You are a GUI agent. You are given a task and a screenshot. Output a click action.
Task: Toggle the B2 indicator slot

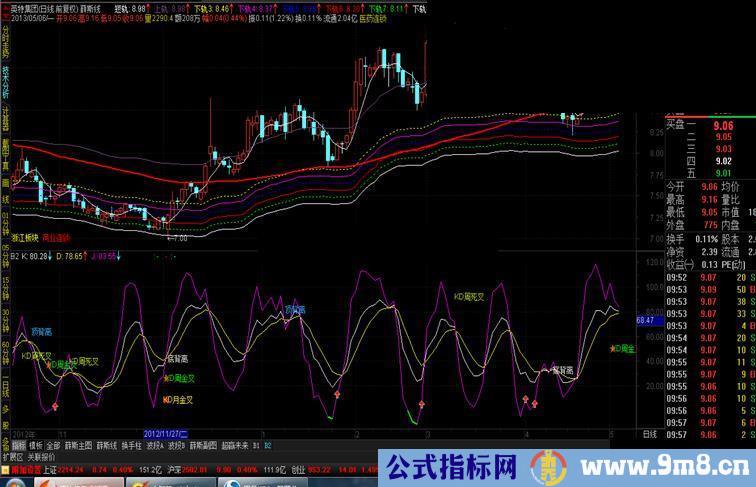[x=267, y=445]
